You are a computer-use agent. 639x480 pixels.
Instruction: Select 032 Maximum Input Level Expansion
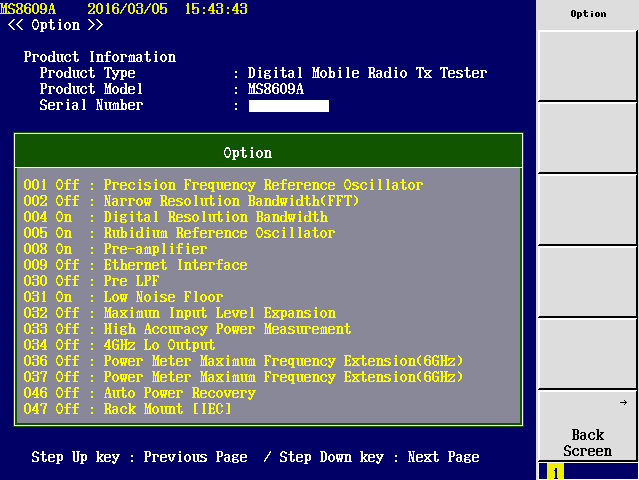pos(179,313)
